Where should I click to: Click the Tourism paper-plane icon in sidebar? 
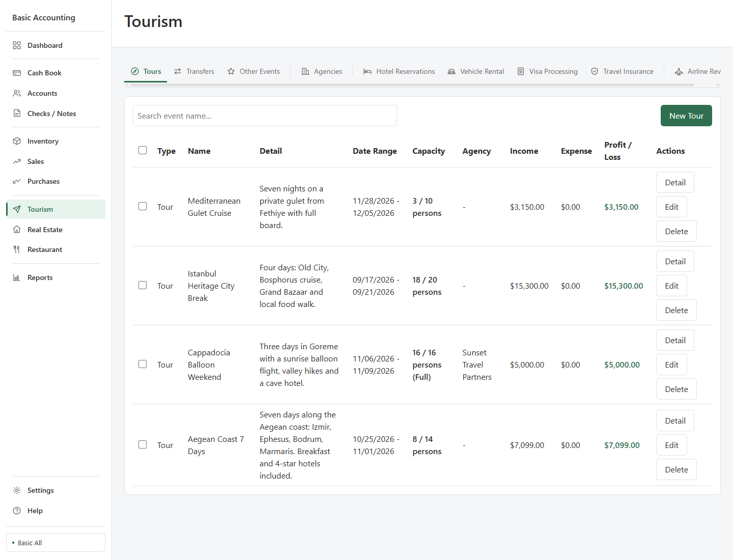click(x=17, y=209)
